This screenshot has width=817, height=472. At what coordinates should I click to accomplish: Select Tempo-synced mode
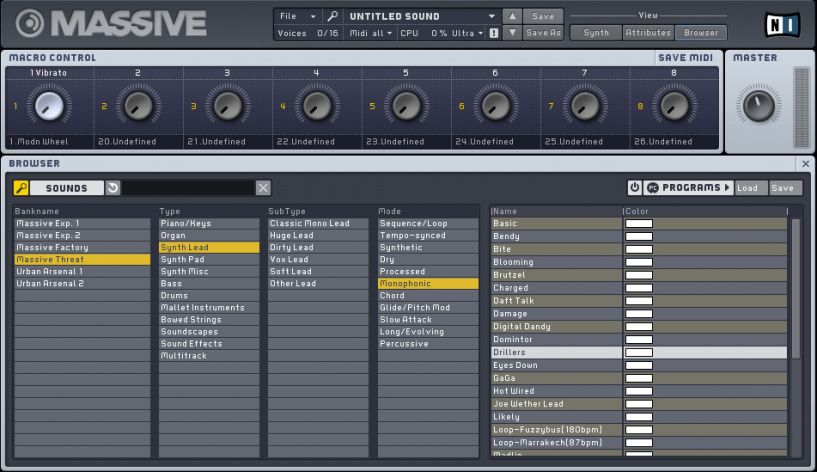[428, 235]
